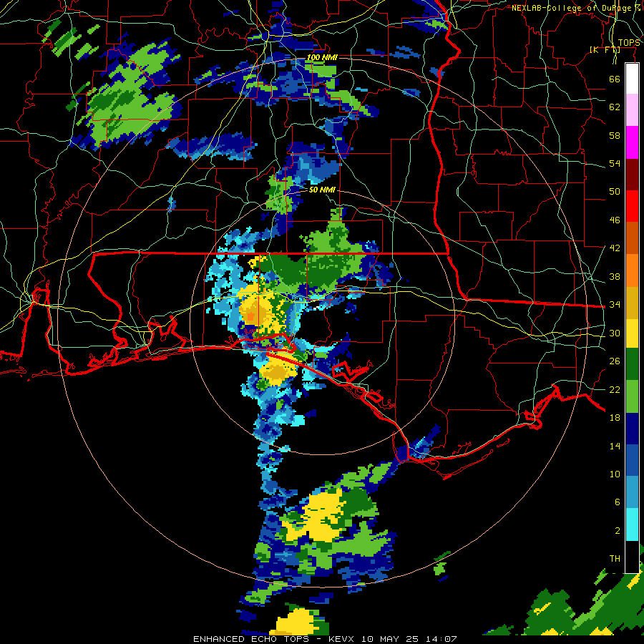Select the dark green legend swatch
The image size is (644, 644).
[x=632, y=364]
